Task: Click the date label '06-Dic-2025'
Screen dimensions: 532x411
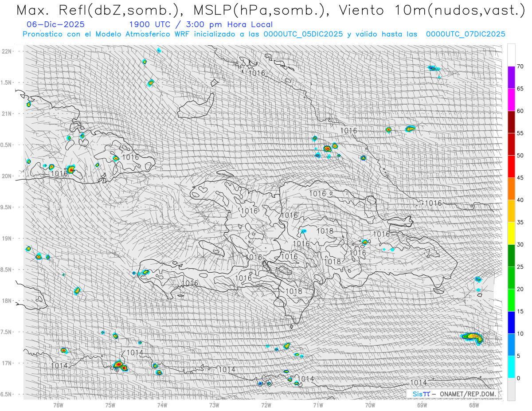Action: coord(55,24)
